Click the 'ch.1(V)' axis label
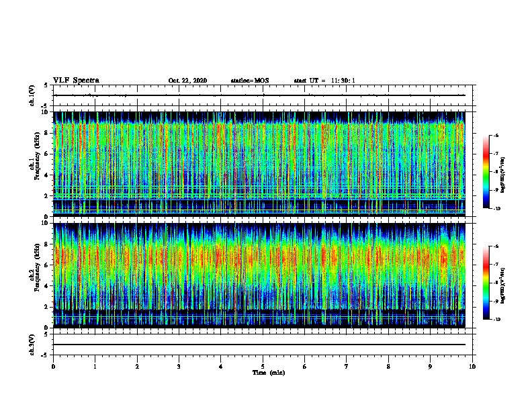 tap(32, 95)
